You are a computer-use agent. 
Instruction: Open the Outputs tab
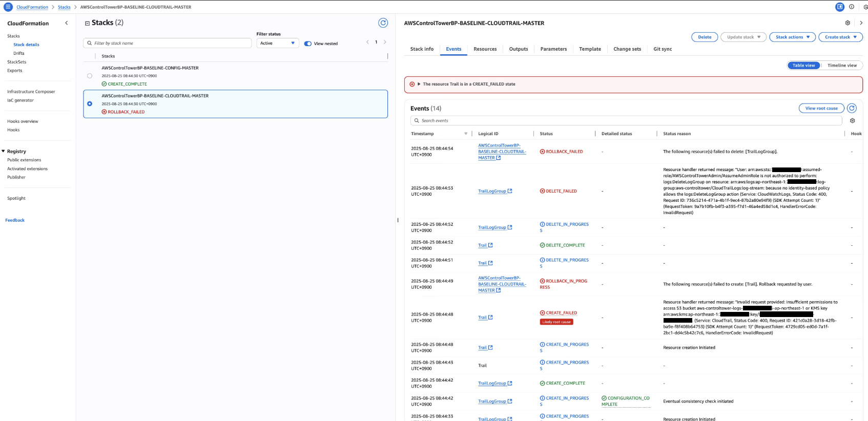(x=519, y=49)
